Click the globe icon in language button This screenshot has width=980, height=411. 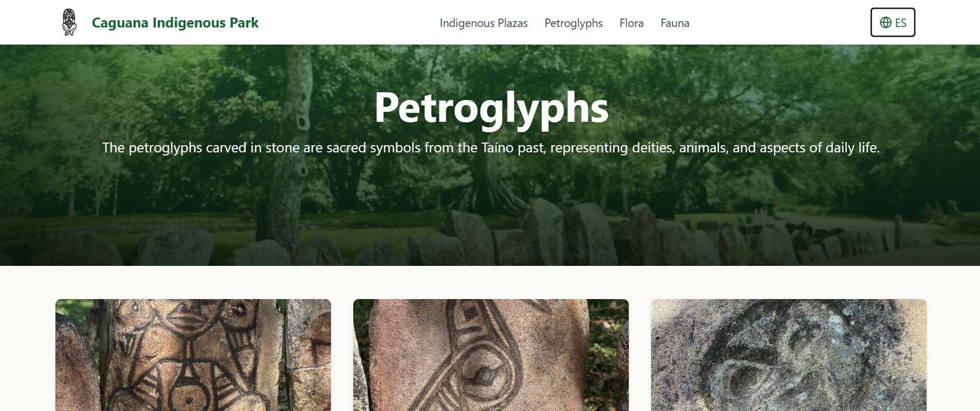pyautogui.click(x=886, y=22)
